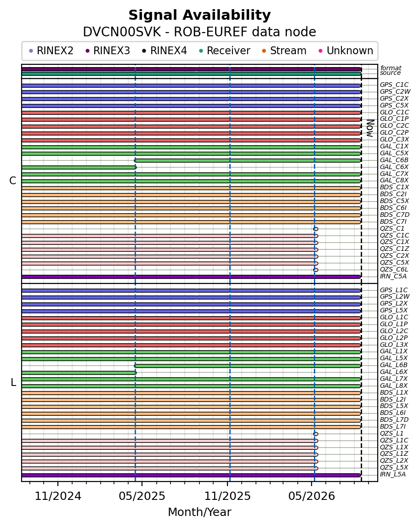Screen dimensions: 420x527
Task: Click the GAL_L6B signal label
Action: pyautogui.click(x=394, y=365)
